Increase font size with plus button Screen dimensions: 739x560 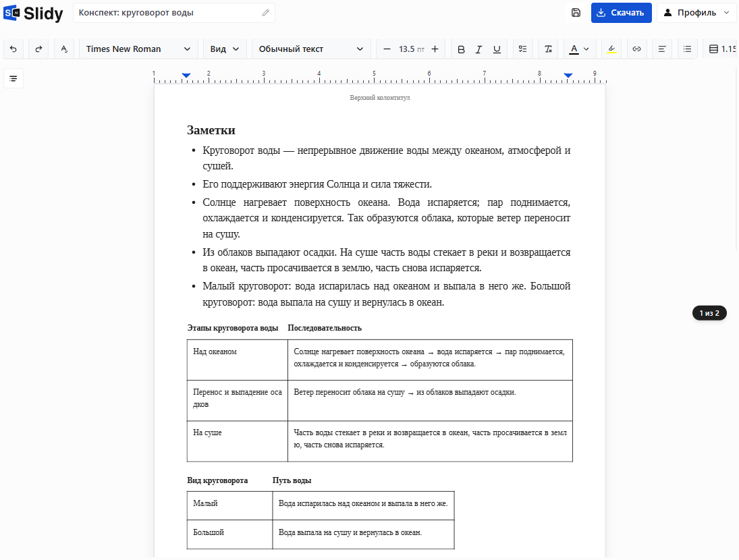[435, 49]
